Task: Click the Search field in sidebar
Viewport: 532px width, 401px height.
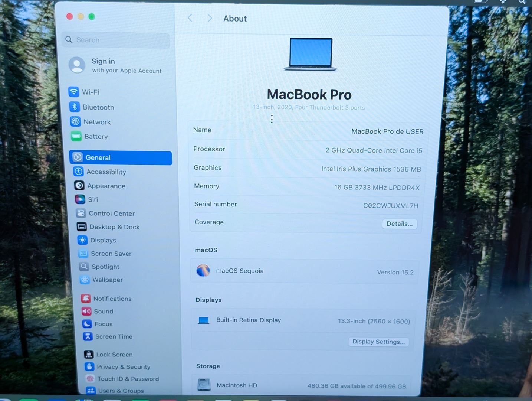Action: click(117, 40)
